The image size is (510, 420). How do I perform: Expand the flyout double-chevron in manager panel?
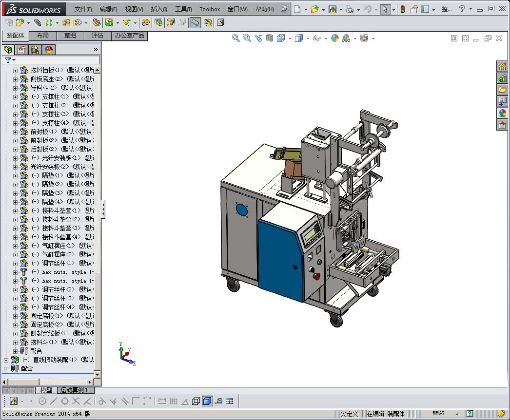click(x=96, y=49)
